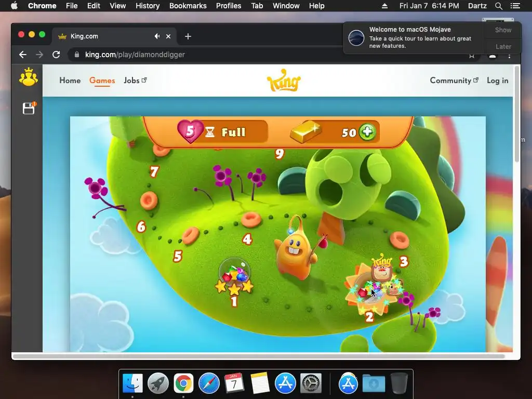Screen dimensions: 532x399
Task: Select level 4 orange ring node
Action: [251, 219]
